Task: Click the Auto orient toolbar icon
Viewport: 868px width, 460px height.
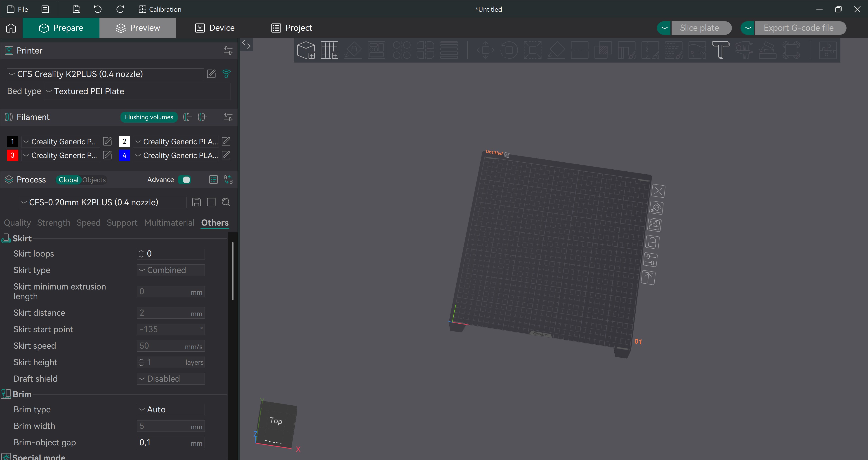Action: (353, 50)
